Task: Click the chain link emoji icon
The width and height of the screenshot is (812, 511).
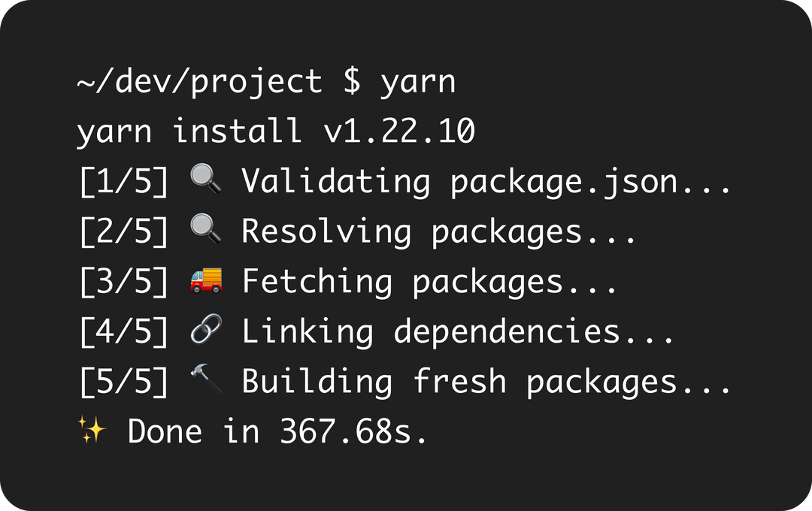Action: [x=205, y=331]
